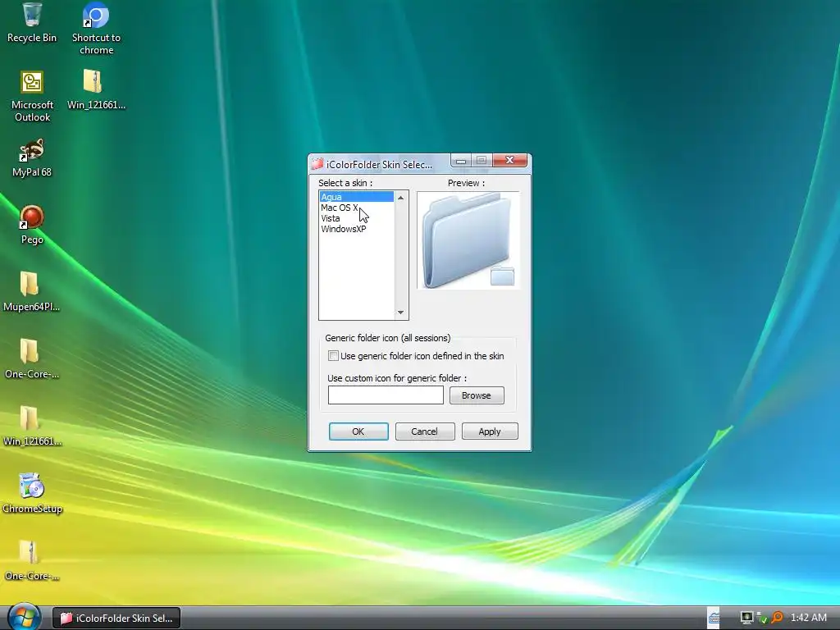Click the skin list scroll down arrow

point(400,313)
